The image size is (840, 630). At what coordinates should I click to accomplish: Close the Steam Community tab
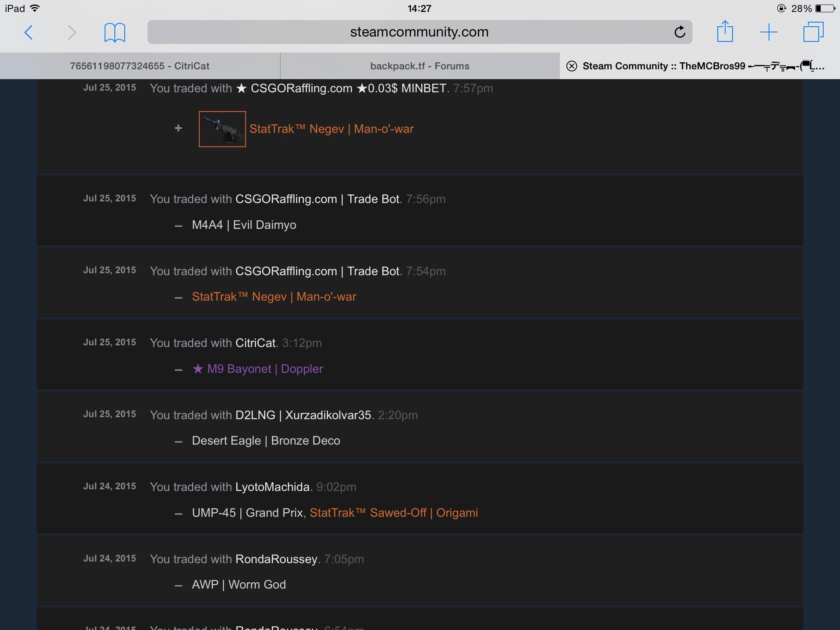pyautogui.click(x=571, y=66)
